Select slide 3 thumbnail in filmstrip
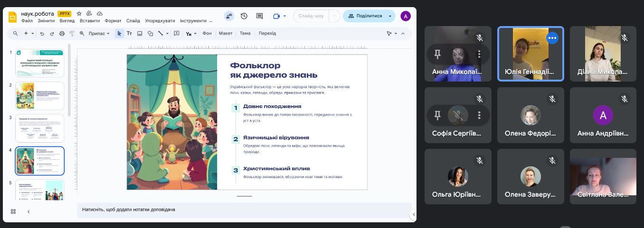The image size is (644, 228). point(39,128)
